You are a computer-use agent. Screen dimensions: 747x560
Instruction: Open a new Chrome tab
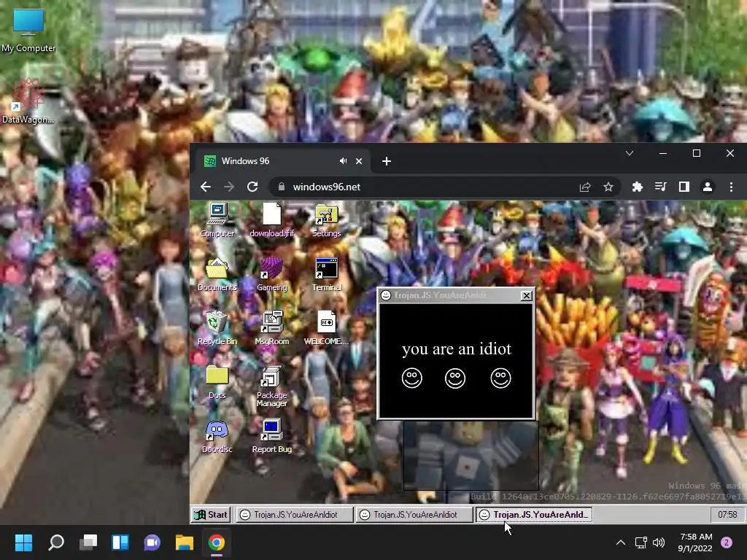tap(387, 161)
